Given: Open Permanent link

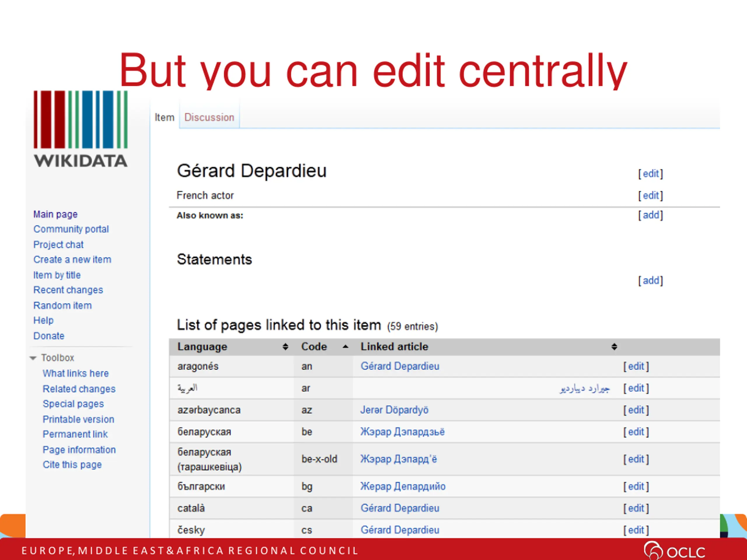Looking at the screenshot, I should point(75,434).
